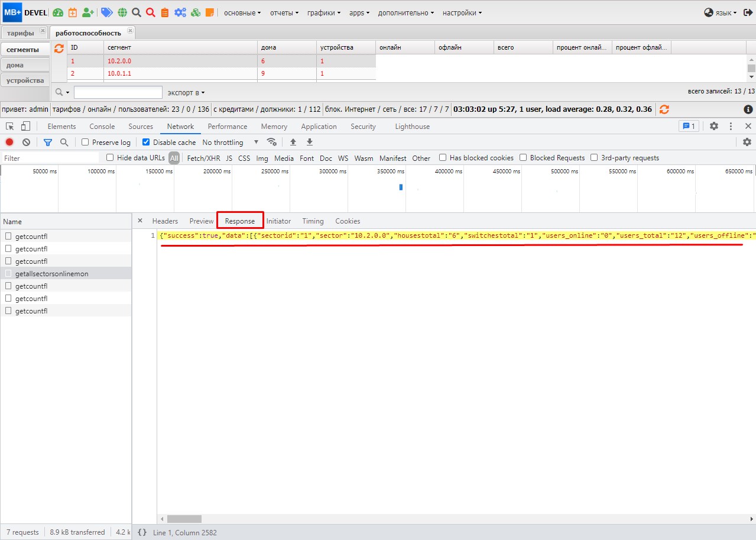Open the No throttling dropdown
The height and width of the screenshot is (540, 756).
pos(230,143)
